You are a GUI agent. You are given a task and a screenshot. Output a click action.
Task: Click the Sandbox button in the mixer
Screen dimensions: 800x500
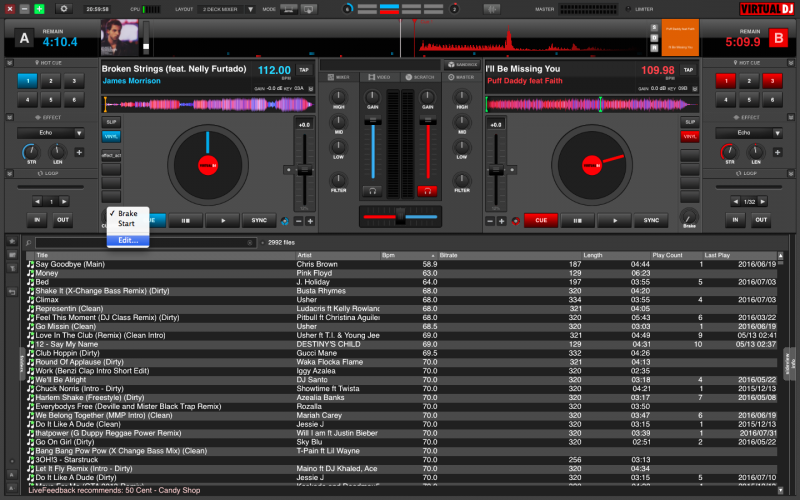coord(462,64)
